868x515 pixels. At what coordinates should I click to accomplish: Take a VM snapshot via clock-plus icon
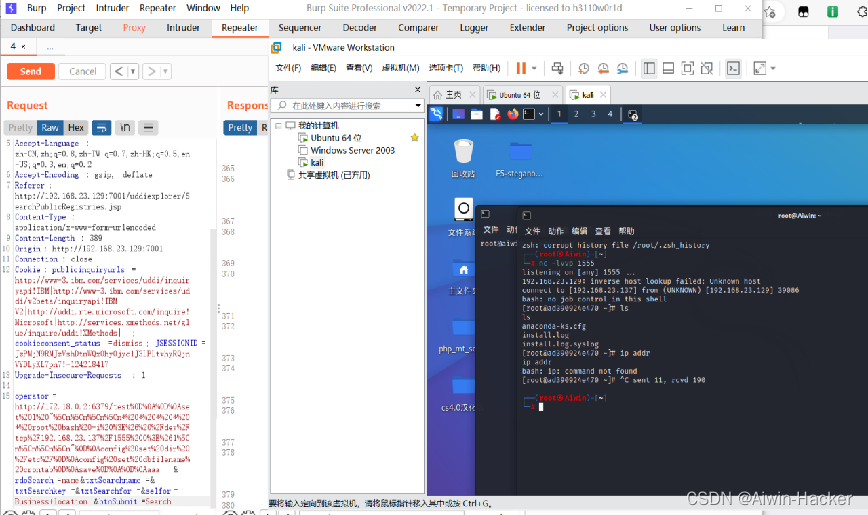click(583, 68)
